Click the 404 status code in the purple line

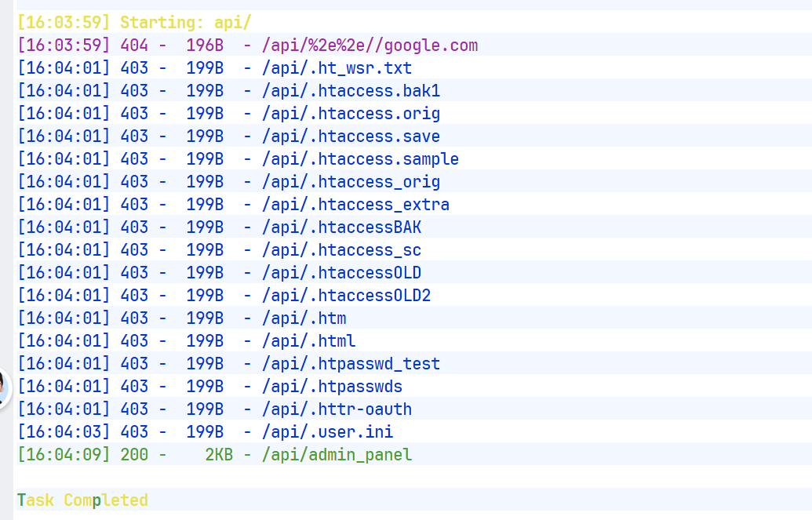point(134,45)
